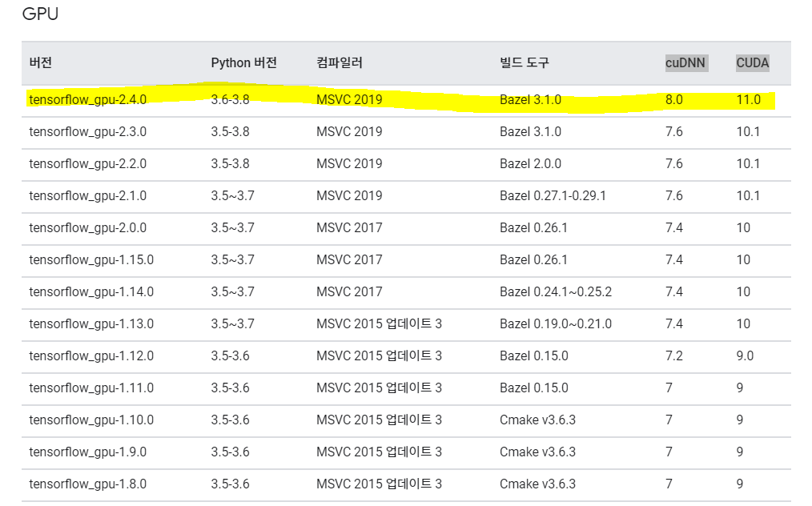
Task: Select the tensorflow_gpu-1.10.0 cell
Action: pyautogui.click(x=91, y=420)
